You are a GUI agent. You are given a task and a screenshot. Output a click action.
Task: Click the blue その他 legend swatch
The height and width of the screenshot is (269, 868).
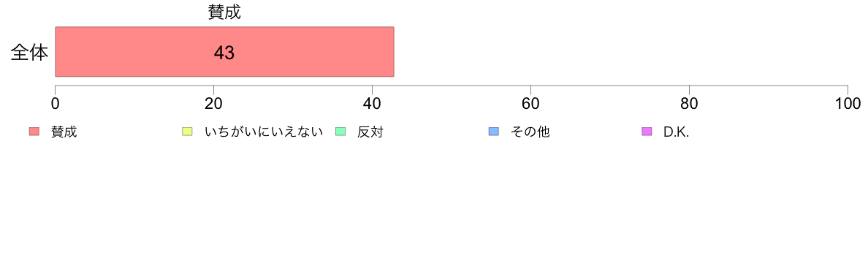click(494, 132)
